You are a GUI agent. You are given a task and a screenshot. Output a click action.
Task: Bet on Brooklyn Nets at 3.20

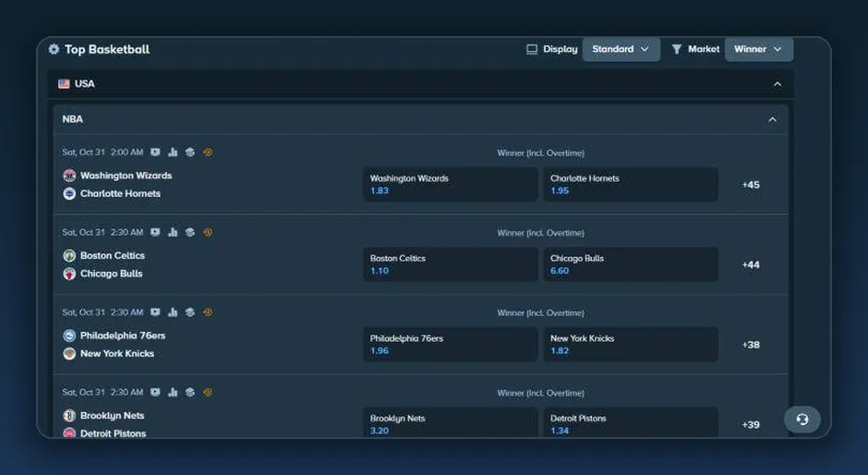pyautogui.click(x=450, y=423)
